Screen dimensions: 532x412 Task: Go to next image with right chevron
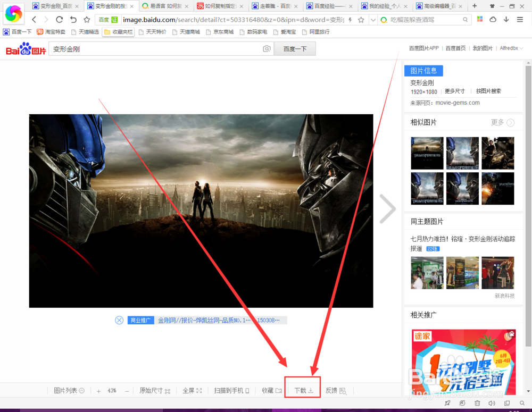click(x=387, y=208)
